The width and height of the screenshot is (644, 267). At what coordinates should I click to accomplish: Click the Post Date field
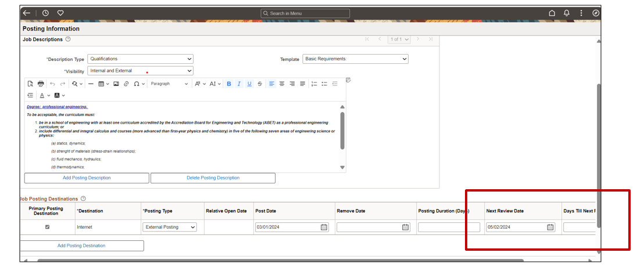click(292, 227)
